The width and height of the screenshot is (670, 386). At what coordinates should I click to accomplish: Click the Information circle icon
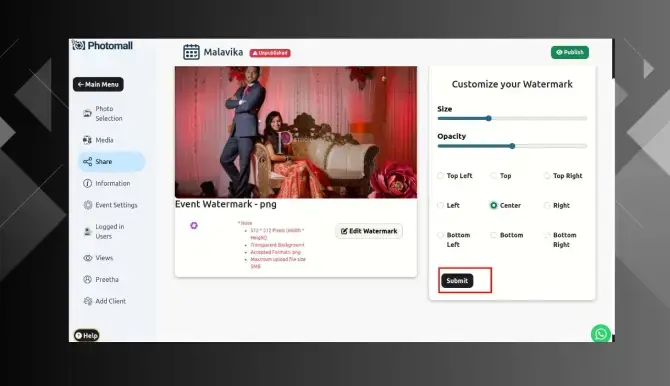pyautogui.click(x=87, y=183)
